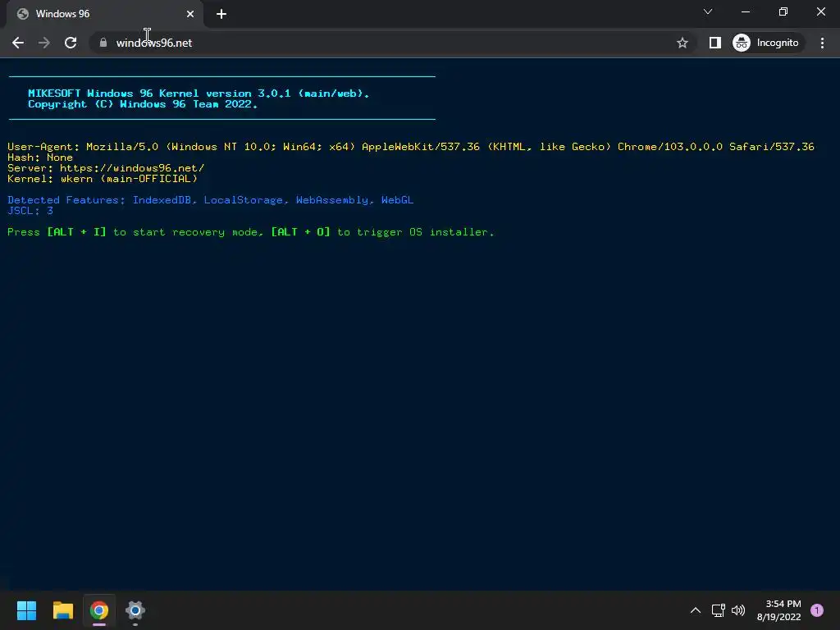Click the "Server: https://windows96.net/" line

tap(106, 168)
